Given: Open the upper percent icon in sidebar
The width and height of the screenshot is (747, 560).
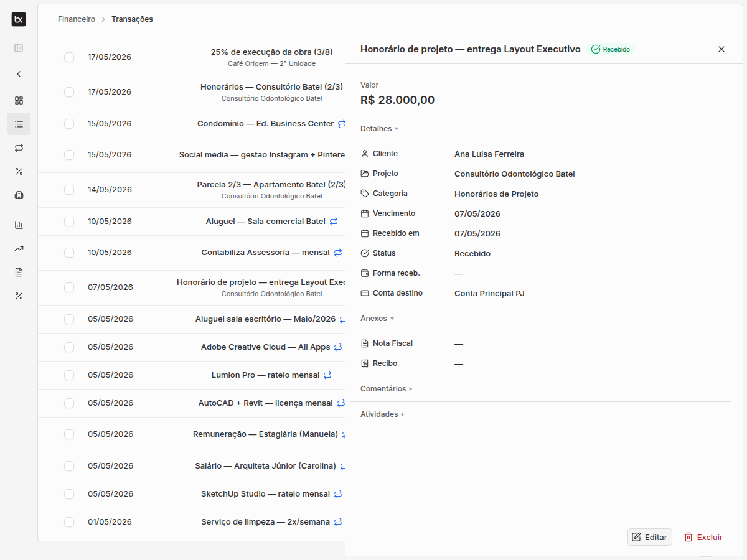Looking at the screenshot, I should pyautogui.click(x=19, y=171).
